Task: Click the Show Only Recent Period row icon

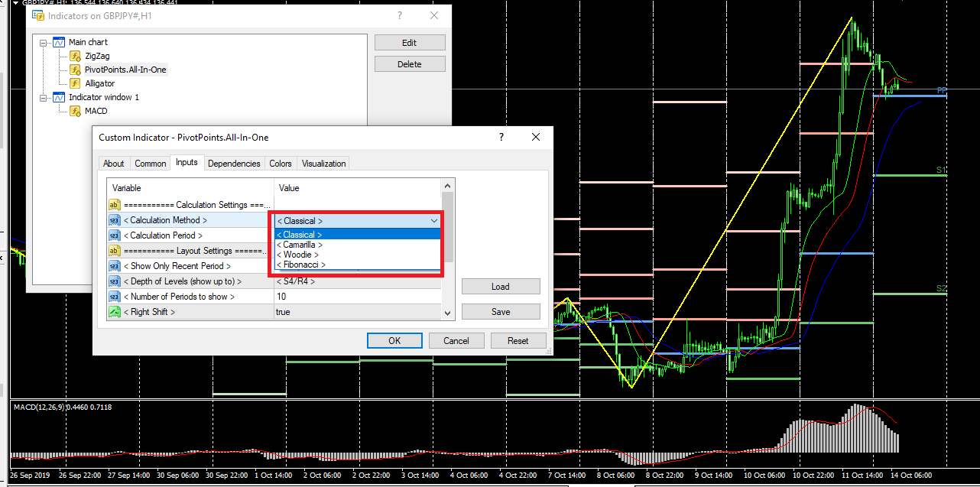Action: [114, 266]
